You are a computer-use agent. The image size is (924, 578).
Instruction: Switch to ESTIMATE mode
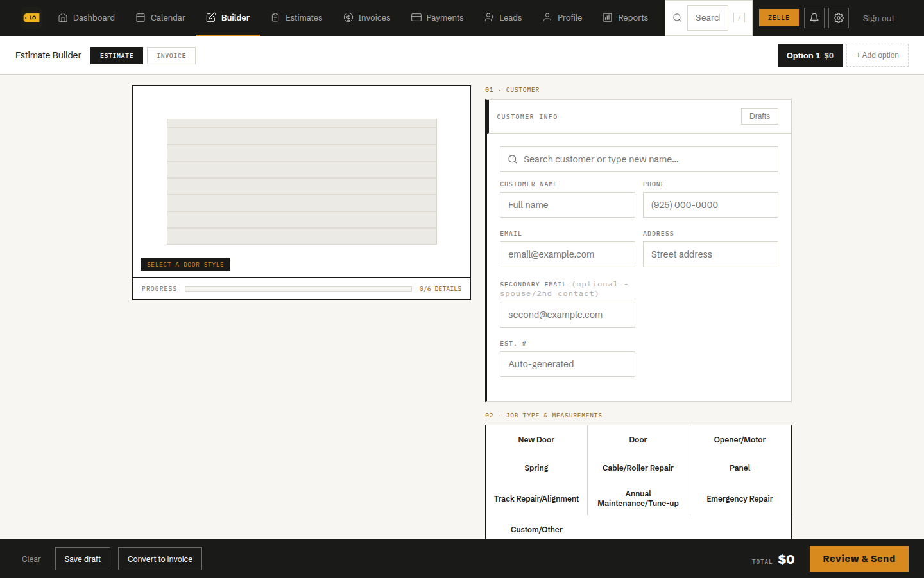click(117, 55)
